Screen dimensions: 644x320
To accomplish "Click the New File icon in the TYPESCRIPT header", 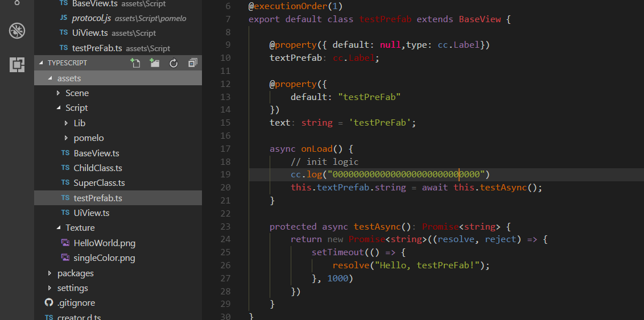I will [135, 63].
